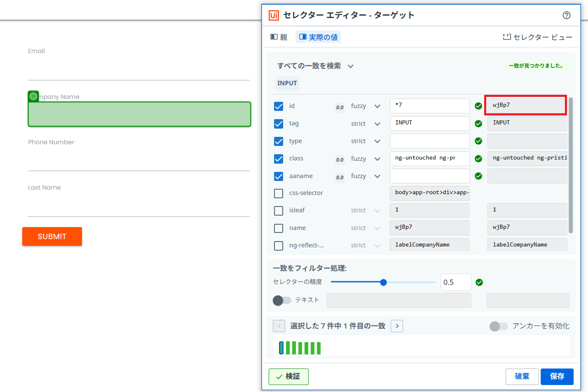
Task: Click the attribute list vertical scrollbar
Action: coord(571,165)
